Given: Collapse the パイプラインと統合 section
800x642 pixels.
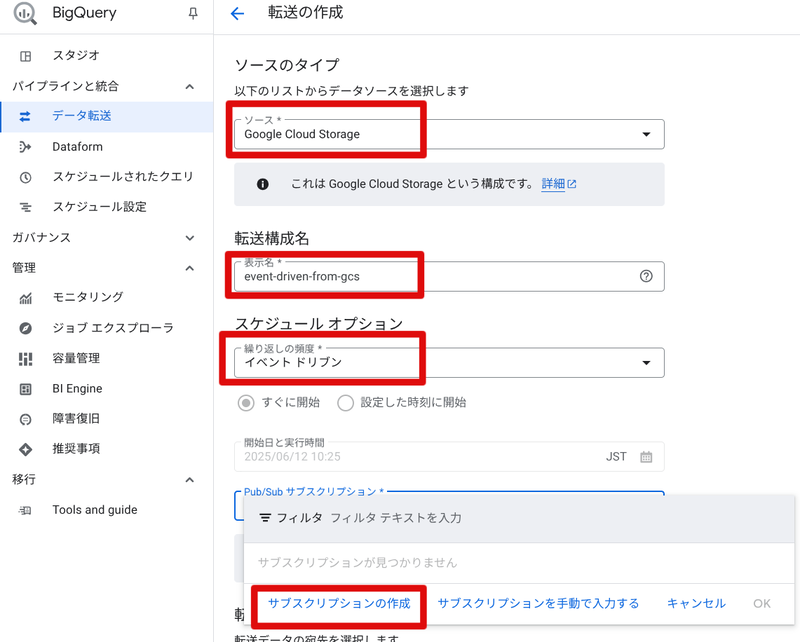Looking at the screenshot, I should pos(189,87).
